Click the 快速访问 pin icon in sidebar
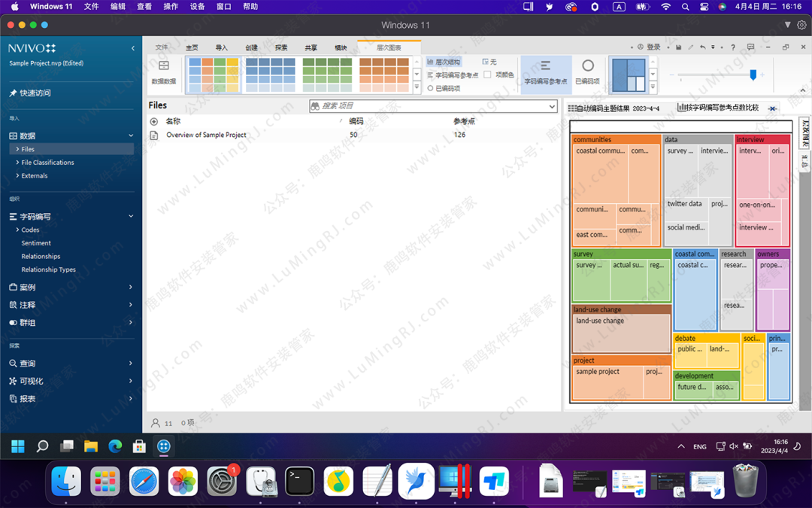The width and height of the screenshot is (812, 508). point(13,93)
